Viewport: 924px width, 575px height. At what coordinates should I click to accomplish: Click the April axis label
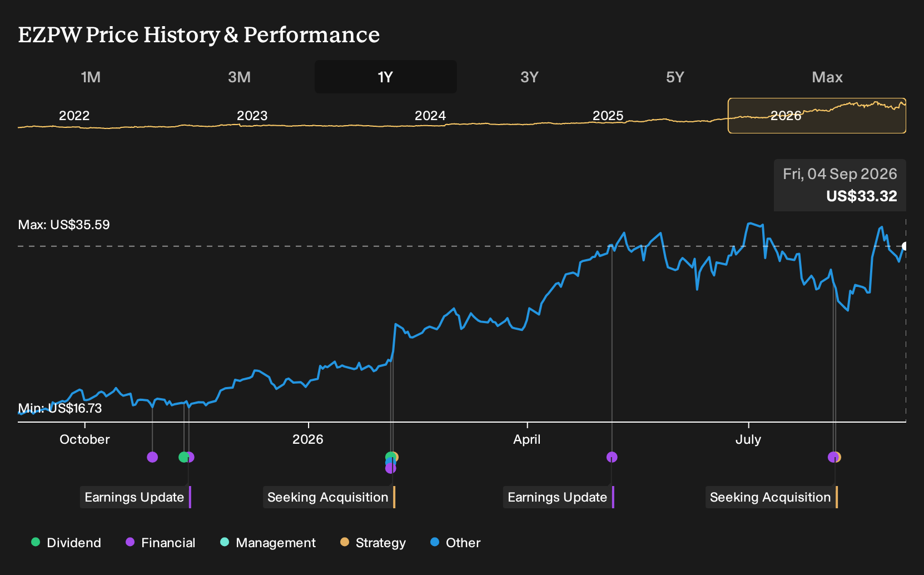pos(526,439)
